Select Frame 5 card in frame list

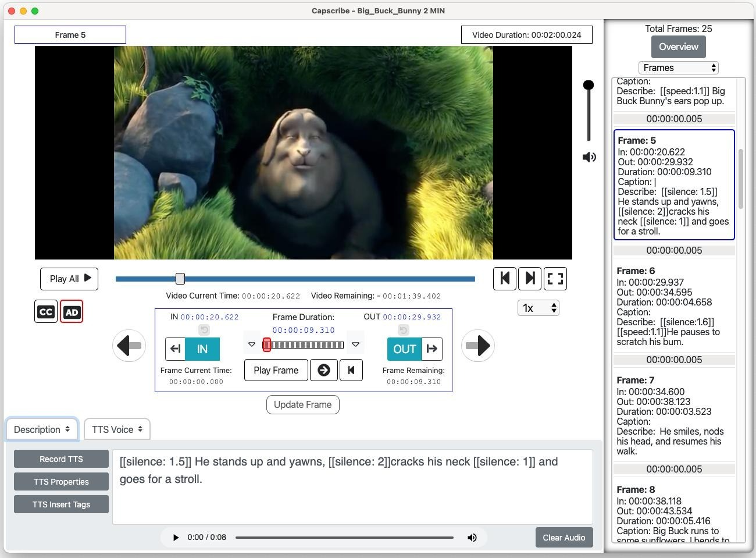(674, 185)
